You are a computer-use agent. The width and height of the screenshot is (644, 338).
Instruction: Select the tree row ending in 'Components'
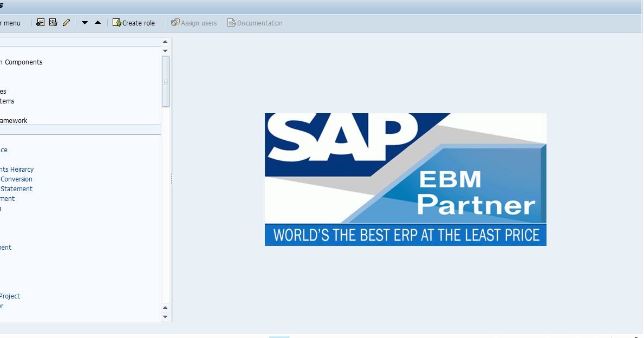tap(21, 62)
